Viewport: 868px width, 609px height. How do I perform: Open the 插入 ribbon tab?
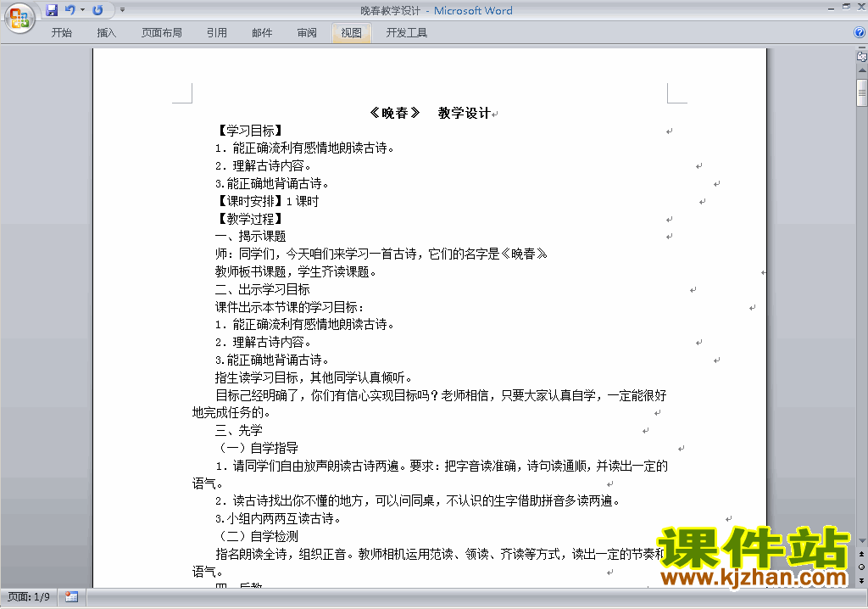(x=106, y=33)
